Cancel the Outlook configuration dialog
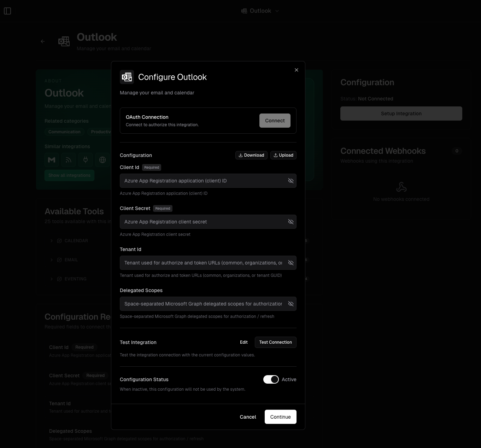Screen dimensions: 481x448 (248, 417)
